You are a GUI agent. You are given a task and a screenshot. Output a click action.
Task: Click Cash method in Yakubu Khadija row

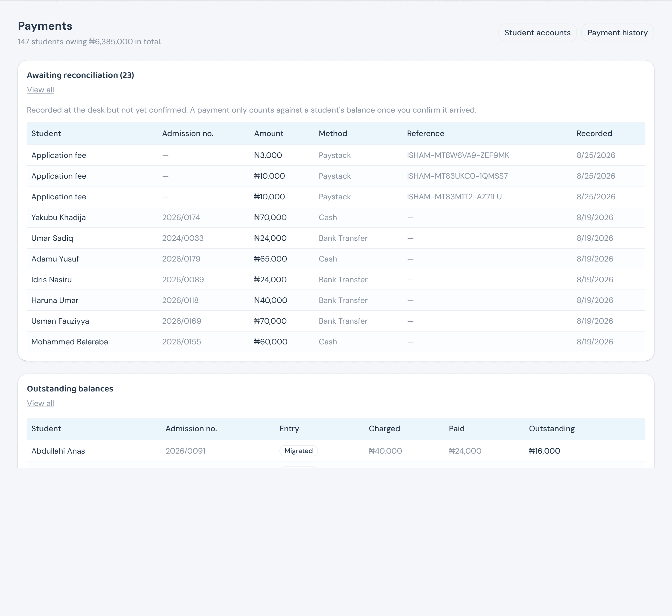328,217
